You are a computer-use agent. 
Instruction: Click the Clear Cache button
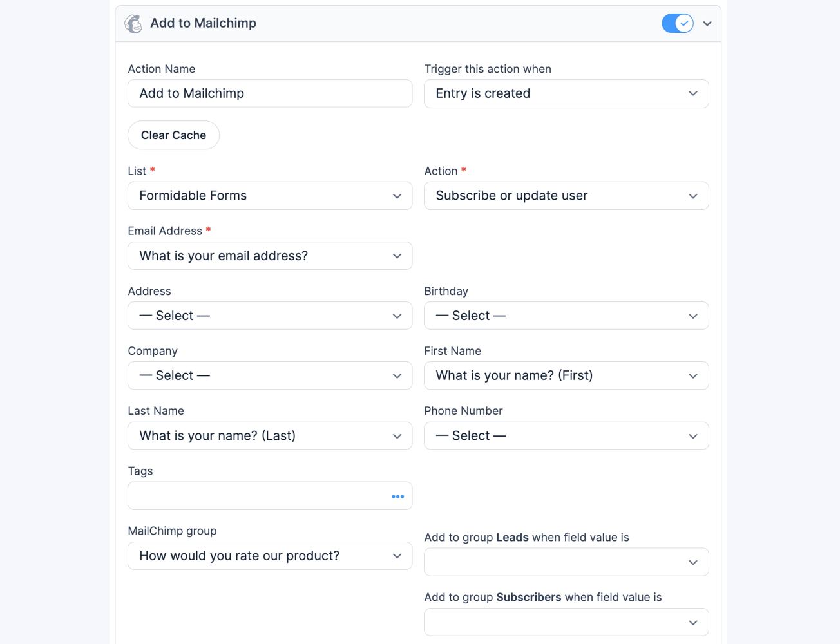point(173,135)
